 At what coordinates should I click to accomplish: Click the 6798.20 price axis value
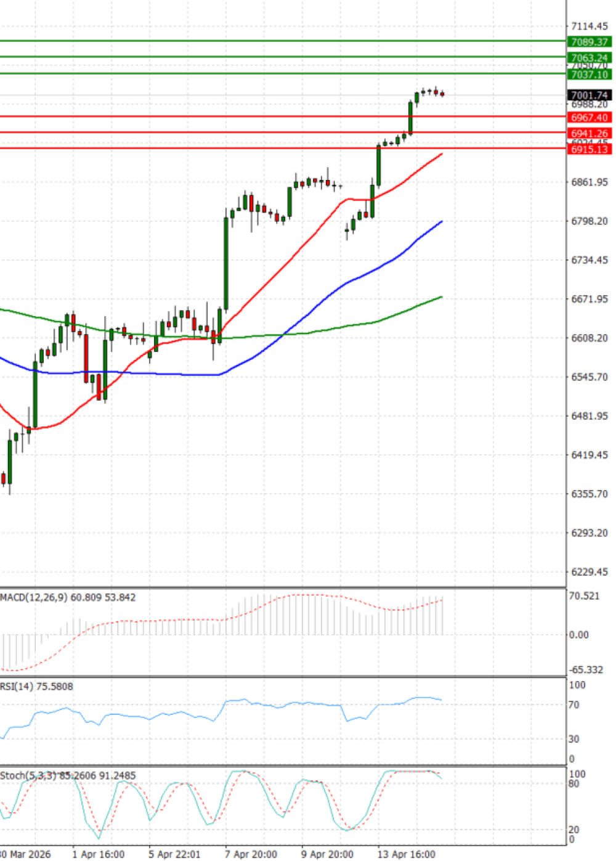(589, 221)
